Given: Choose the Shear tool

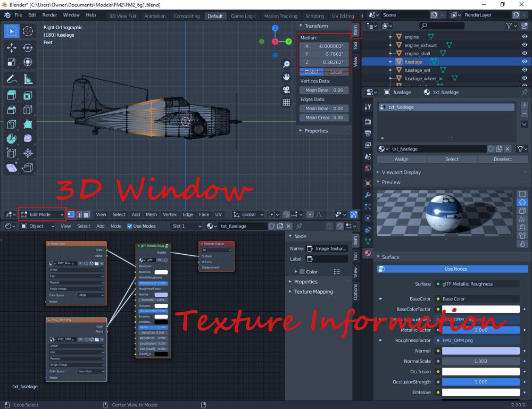Looking at the screenshot, I should click(x=12, y=168).
